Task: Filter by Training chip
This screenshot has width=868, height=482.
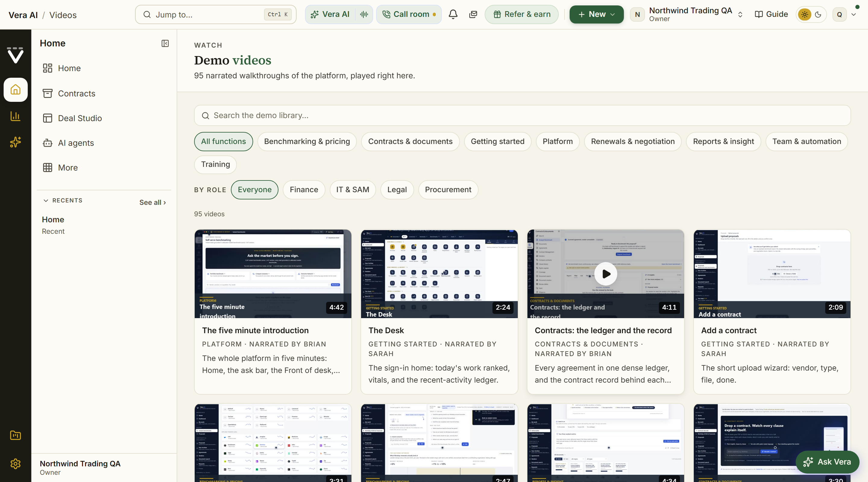Action: [x=215, y=164]
